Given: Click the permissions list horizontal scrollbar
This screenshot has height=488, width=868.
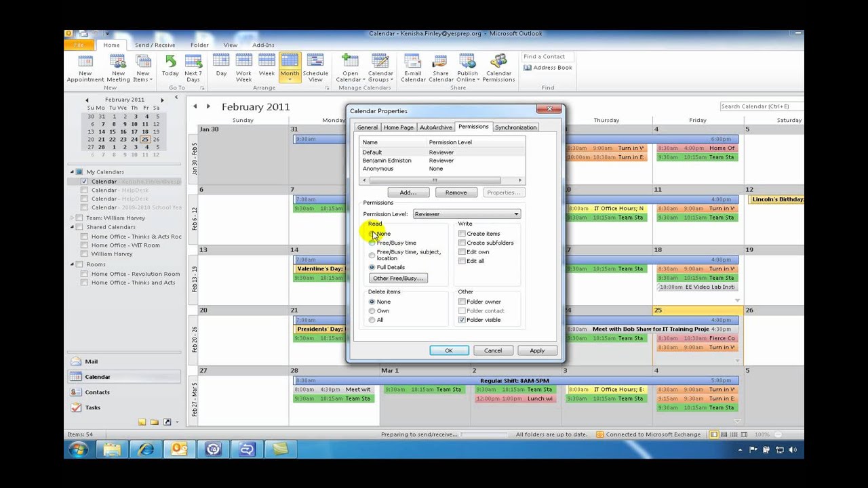Looking at the screenshot, I should (442, 180).
